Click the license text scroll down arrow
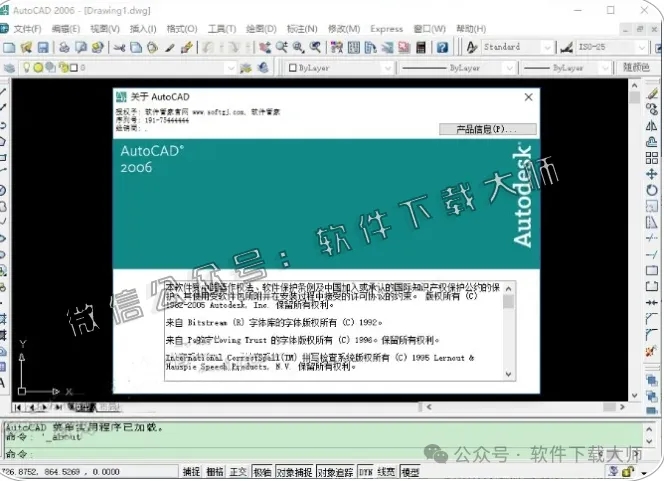 pos(509,374)
